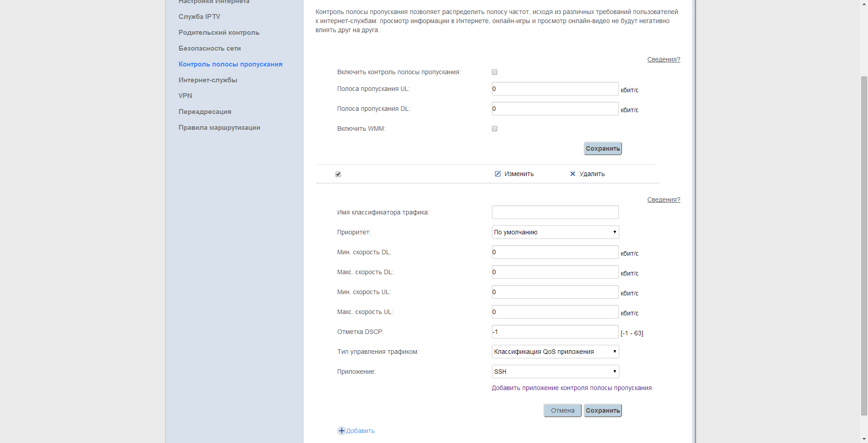Click the Мин. скорость UL field

(x=555, y=292)
